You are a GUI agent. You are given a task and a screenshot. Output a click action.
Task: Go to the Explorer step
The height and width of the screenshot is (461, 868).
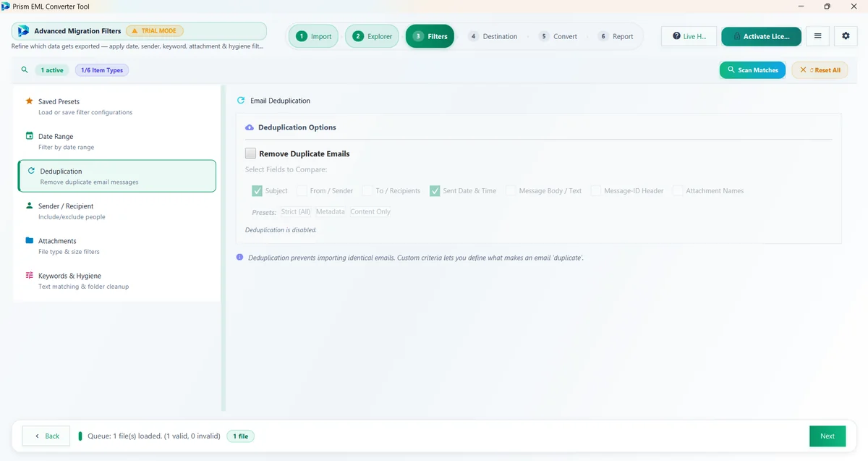[372, 36]
